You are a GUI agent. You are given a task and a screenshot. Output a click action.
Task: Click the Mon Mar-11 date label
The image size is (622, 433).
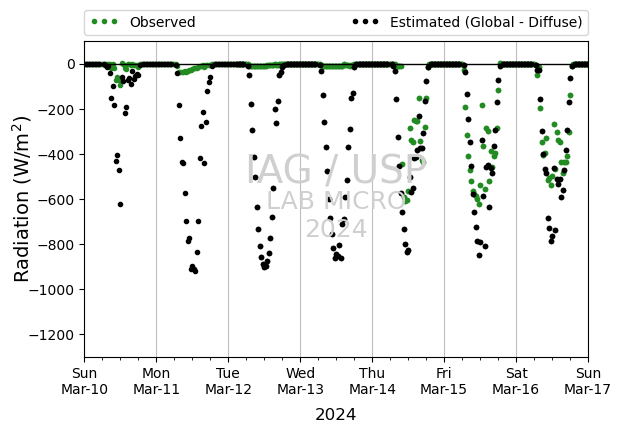(x=156, y=381)
